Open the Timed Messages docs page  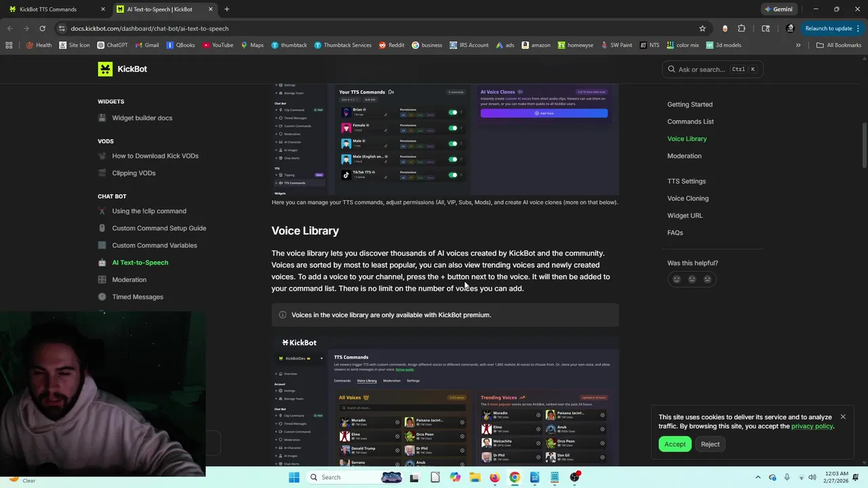pos(138,297)
